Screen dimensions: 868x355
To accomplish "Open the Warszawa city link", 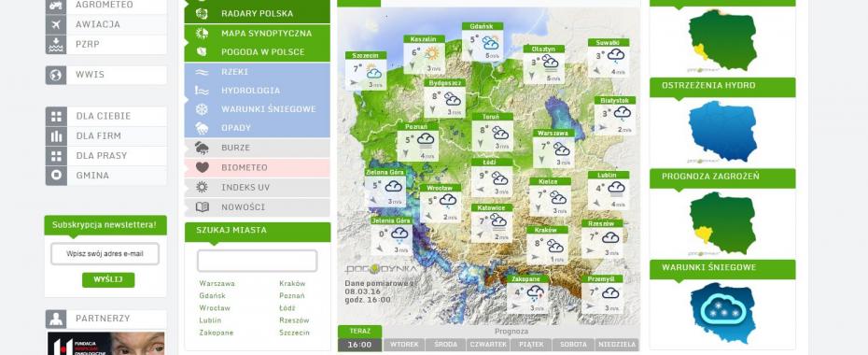I will [217, 284].
